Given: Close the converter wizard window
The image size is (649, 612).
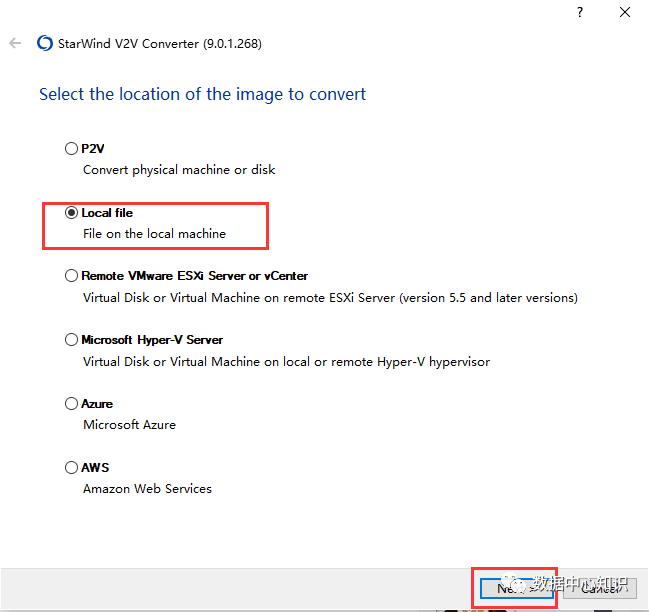Looking at the screenshot, I should tap(624, 12).
